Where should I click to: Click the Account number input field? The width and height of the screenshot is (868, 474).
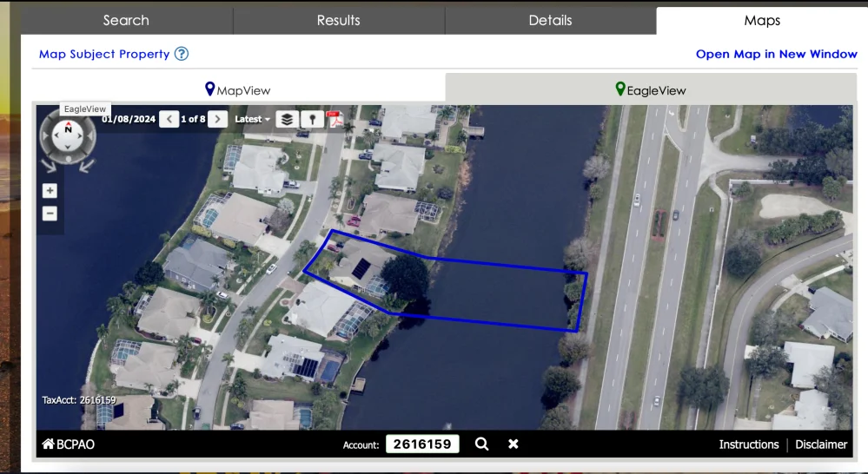coord(422,444)
